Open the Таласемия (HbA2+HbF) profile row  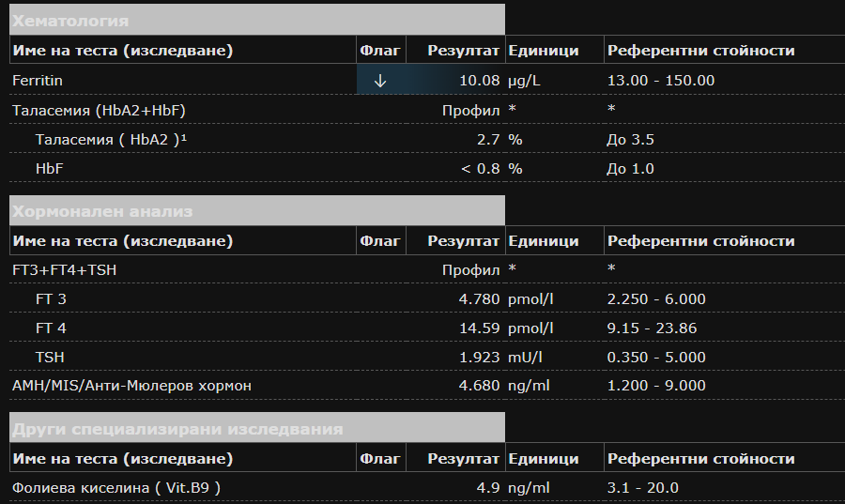99,111
